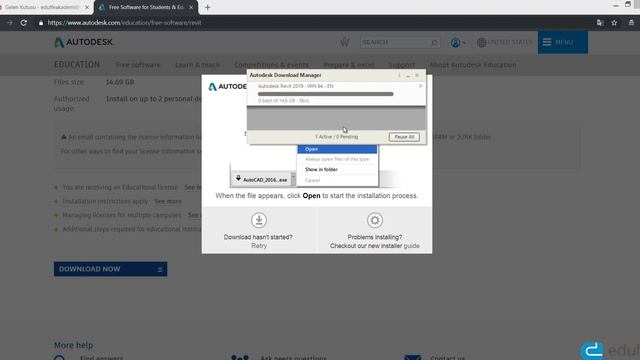Viewport: 640px width, 360px height.
Task: Expand the Educational license bullet
Action: 56,187
